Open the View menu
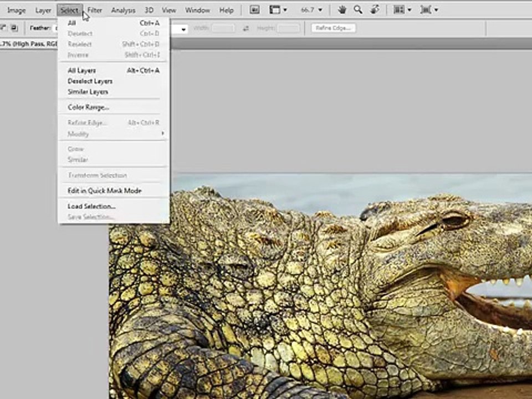This screenshot has height=399, width=532. point(168,11)
